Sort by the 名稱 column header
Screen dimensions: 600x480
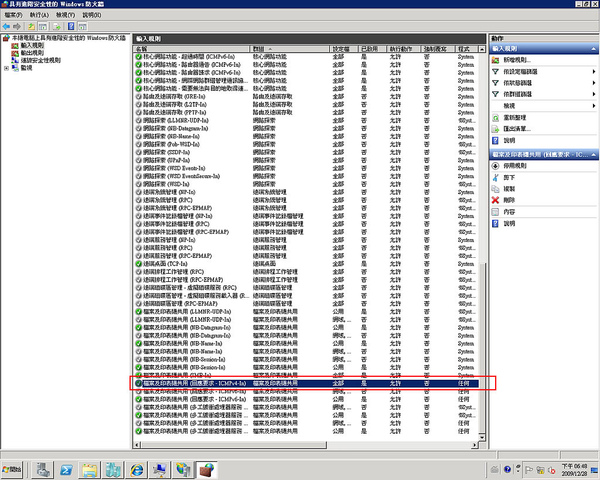[x=191, y=49]
